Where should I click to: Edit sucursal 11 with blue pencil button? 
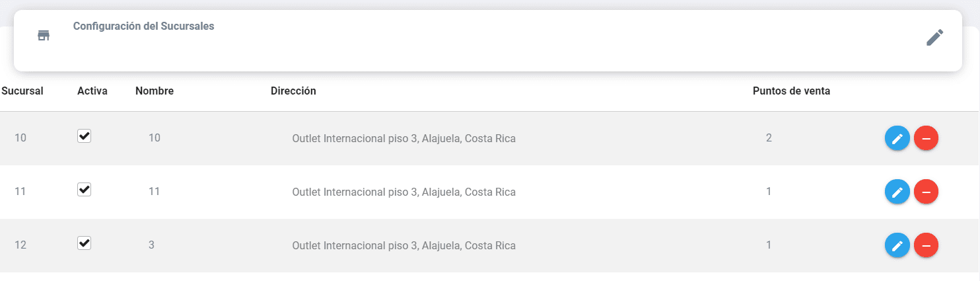[x=897, y=192]
